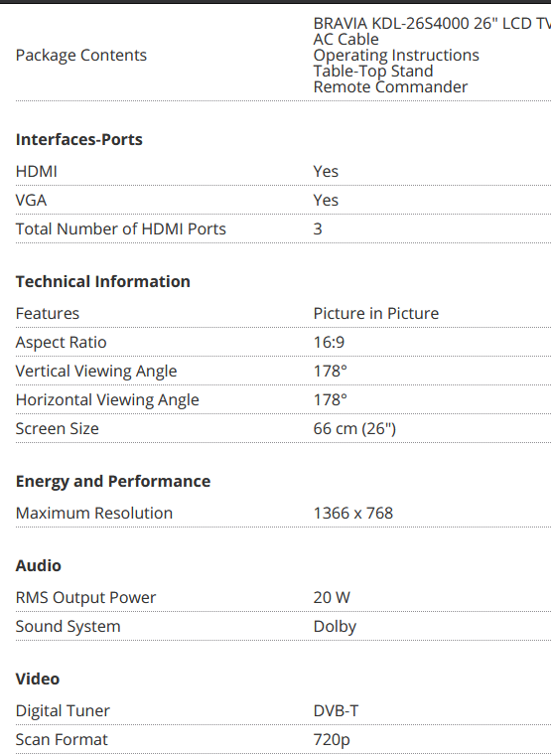Click the Picture in Picture feature value
The height and width of the screenshot is (756, 551).
point(375,313)
